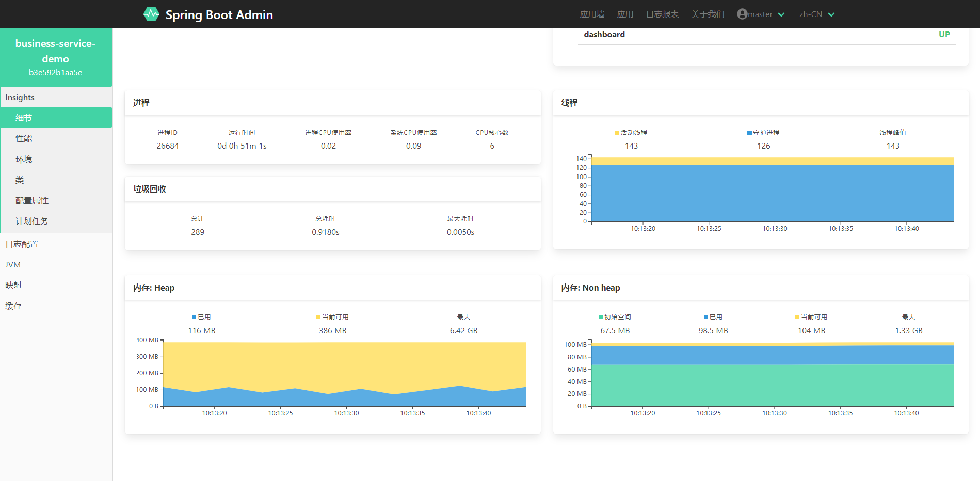Open the 应用墙 navigation item

coord(592,14)
